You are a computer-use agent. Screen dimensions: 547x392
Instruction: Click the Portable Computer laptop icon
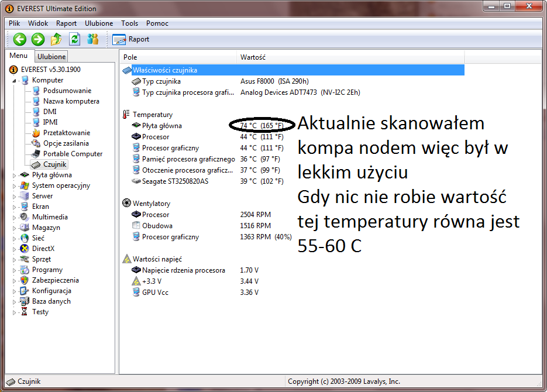point(36,154)
